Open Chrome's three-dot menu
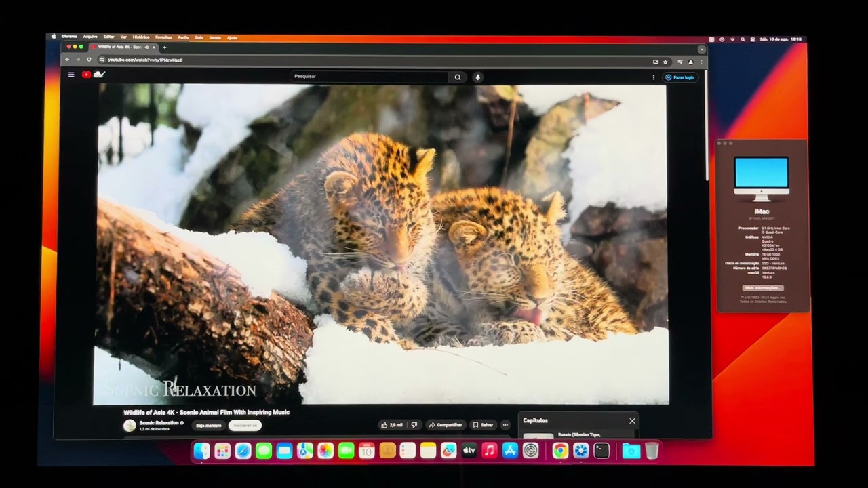This screenshot has height=488, width=868. pyautogui.click(x=701, y=62)
